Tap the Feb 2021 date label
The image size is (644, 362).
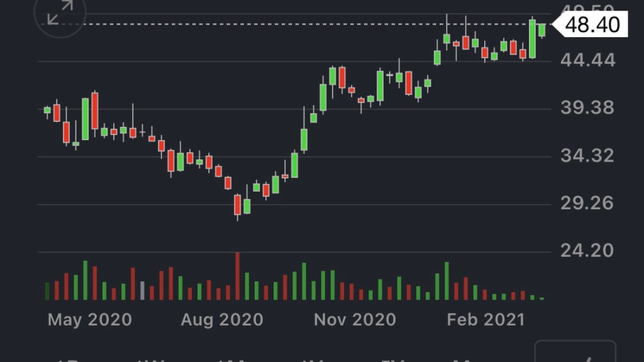[486, 319]
